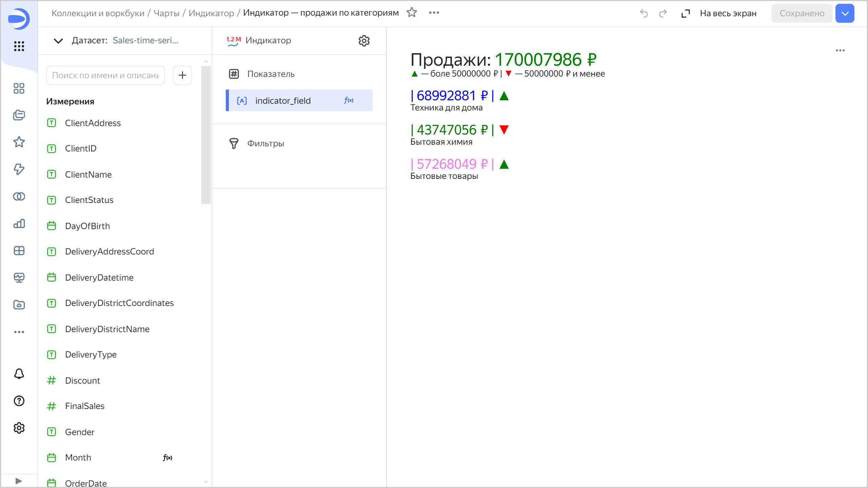Open chart settings gear icon
The image size is (868, 488).
364,41
